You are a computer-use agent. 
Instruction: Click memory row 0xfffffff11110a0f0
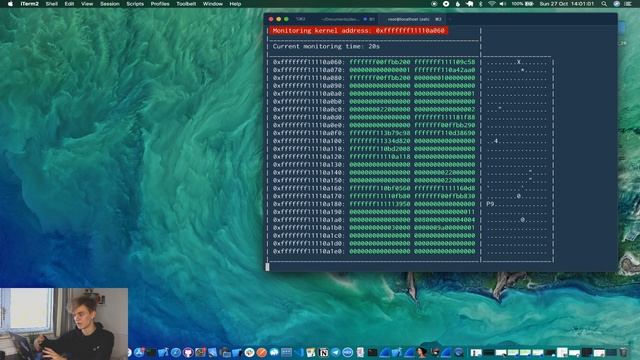374,133
